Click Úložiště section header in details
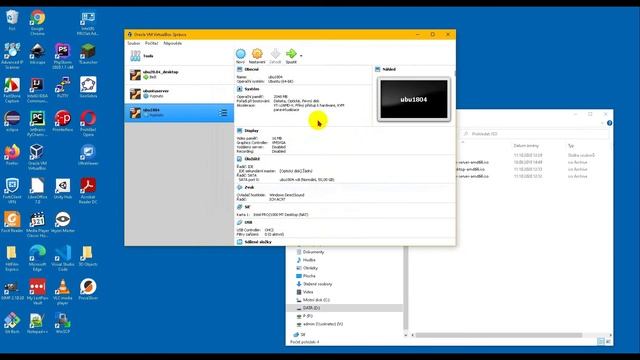The height and width of the screenshot is (360, 640). tap(252, 159)
